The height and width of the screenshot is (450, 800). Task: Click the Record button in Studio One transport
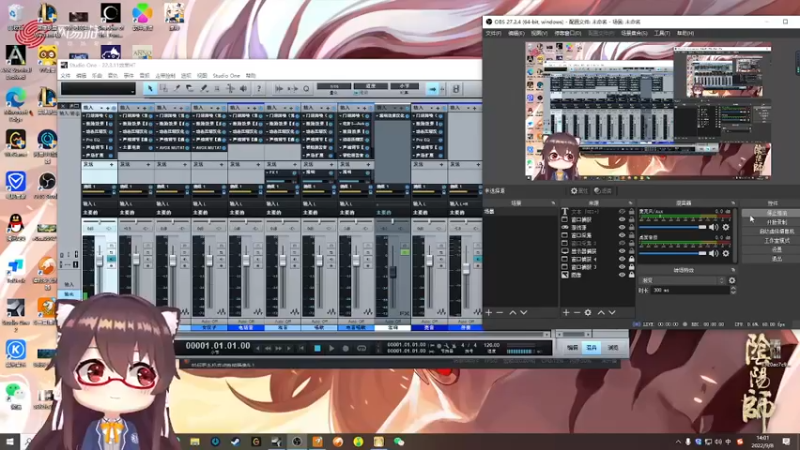[345, 348]
